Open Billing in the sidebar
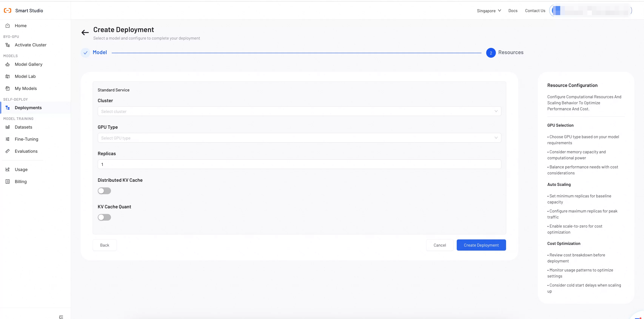Image resolution: width=644 pixels, height=319 pixels. 35,182
